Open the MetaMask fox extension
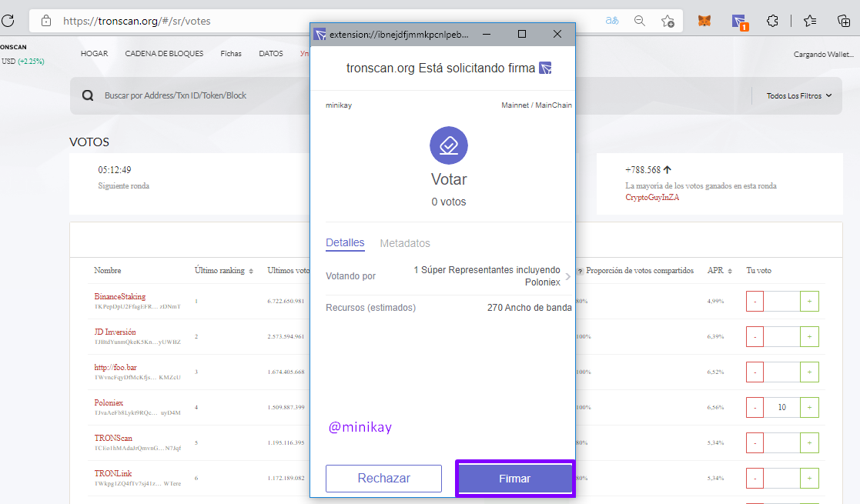 pyautogui.click(x=704, y=21)
